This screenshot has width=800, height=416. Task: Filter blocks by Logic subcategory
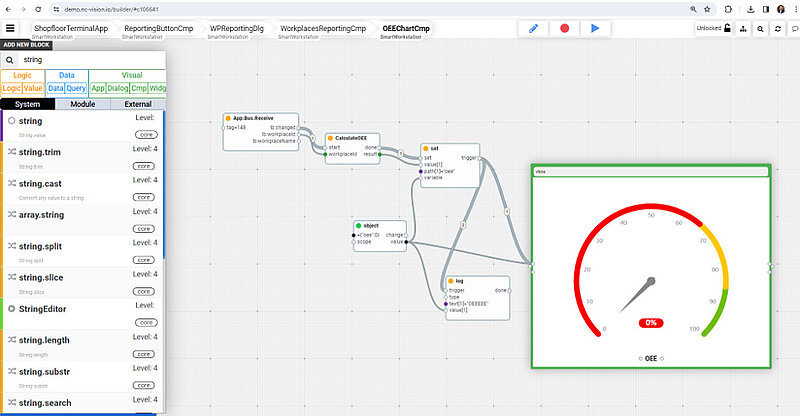(11, 88)
